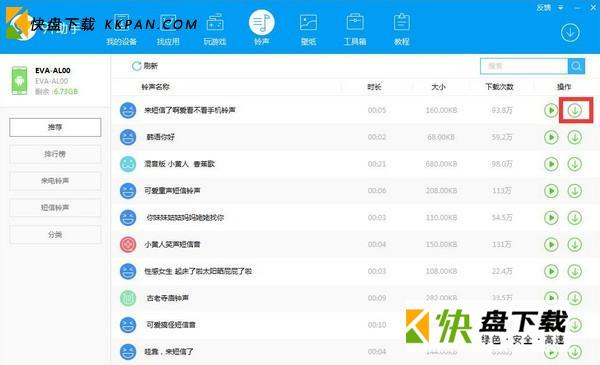Screen dimensions: 600x365
Task: Open download manager circle arrow icon
Action: [x=570, y=33]
